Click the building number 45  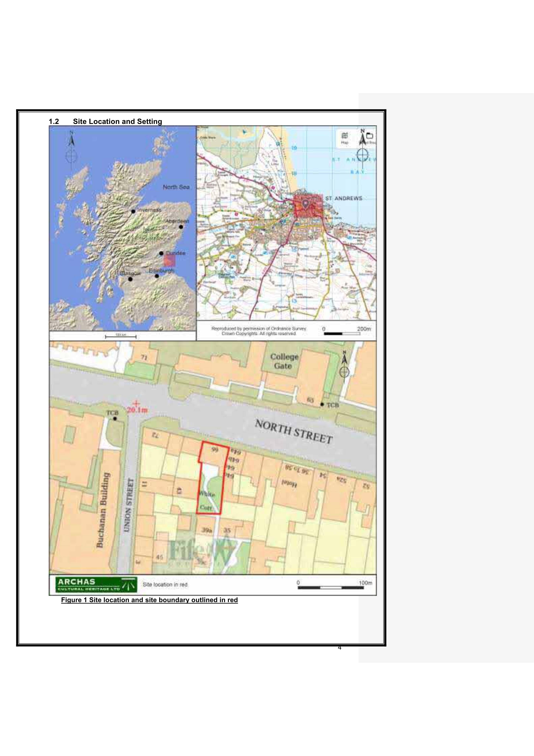[x=159, y=557]
